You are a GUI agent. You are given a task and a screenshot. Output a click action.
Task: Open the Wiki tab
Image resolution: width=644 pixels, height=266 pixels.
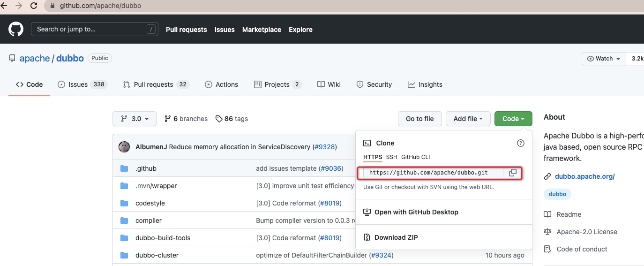(x=329, y=84)
